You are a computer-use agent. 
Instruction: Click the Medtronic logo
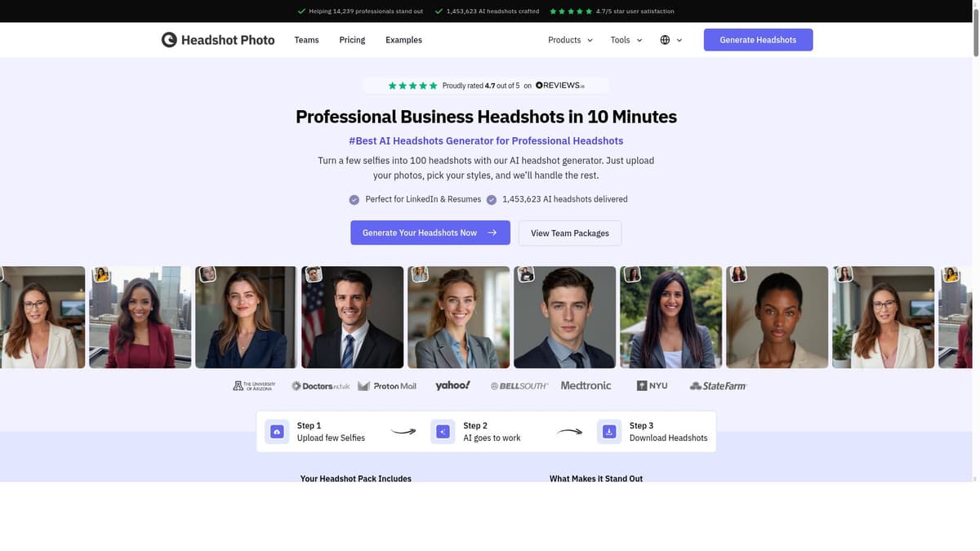586,385
